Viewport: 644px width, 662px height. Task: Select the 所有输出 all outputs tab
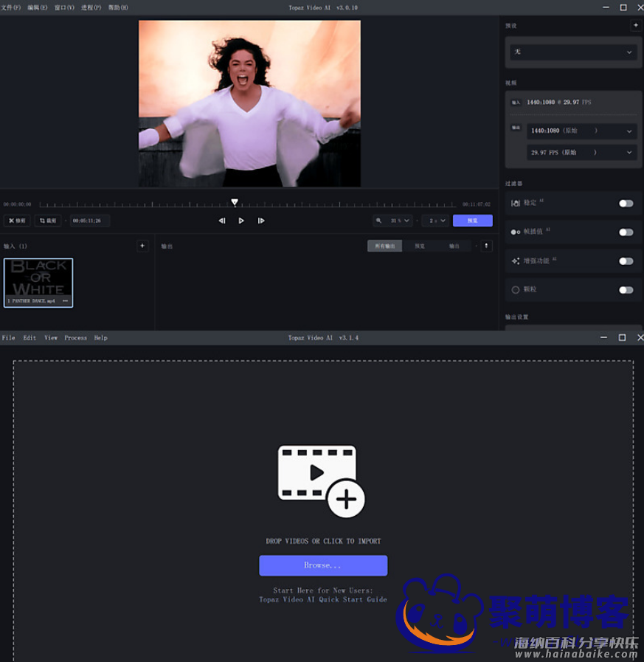click(x=384, y=246)
